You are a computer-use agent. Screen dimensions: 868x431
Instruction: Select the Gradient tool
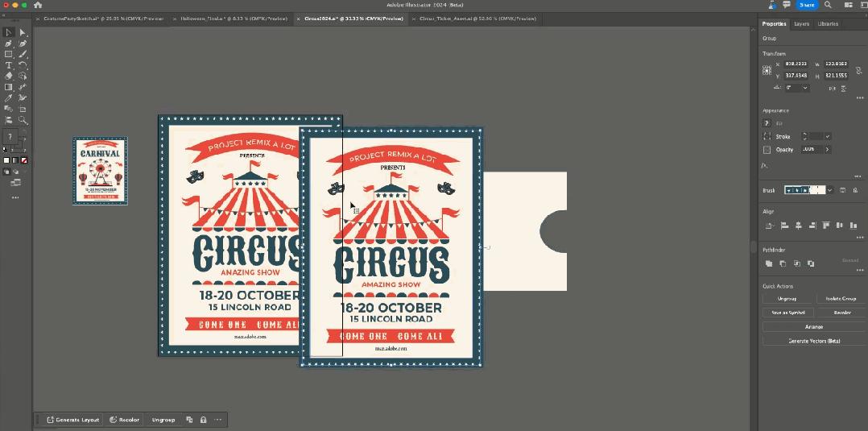pyautogui.click(x=9, y=86)
